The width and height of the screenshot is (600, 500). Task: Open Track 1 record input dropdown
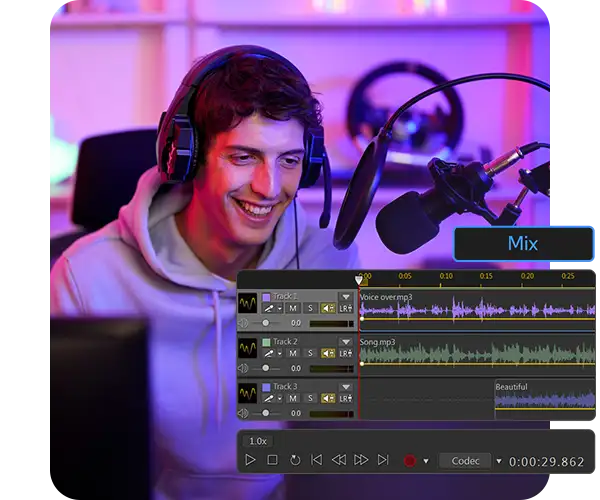pos(280,308)
